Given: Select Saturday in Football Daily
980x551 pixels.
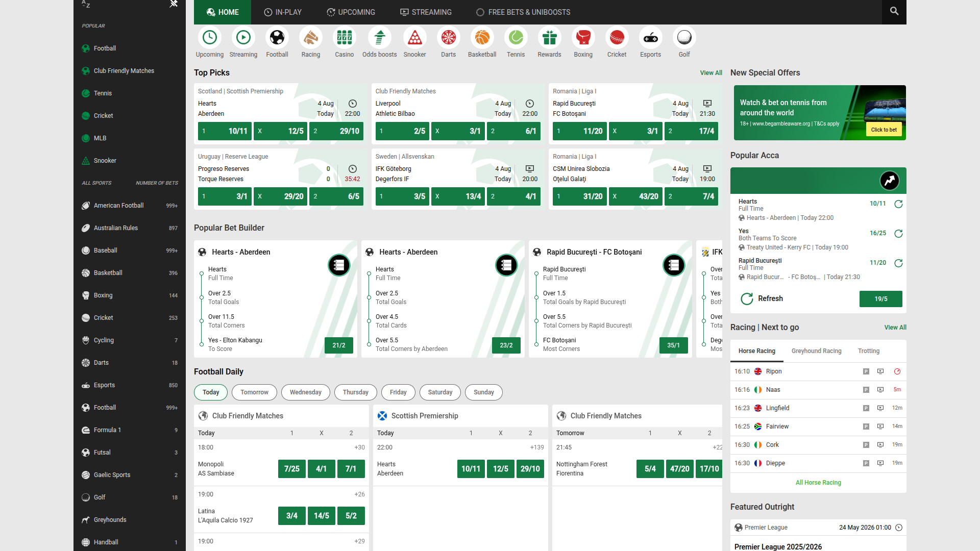Looking at the screenshot, I should click(x=439, y=392).
